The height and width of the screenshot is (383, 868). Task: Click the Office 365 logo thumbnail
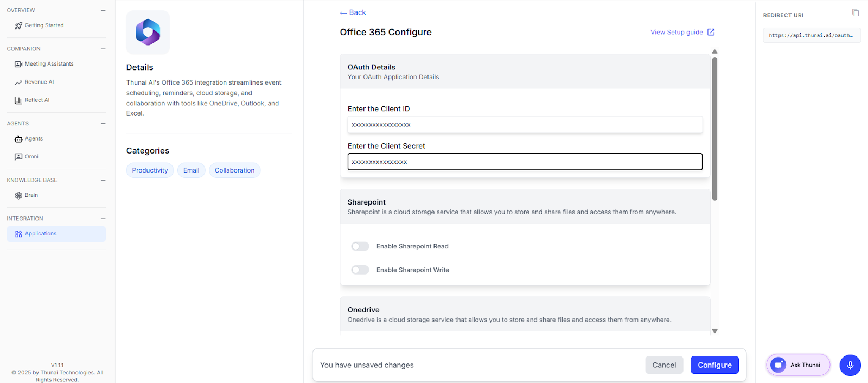point(148,33)
